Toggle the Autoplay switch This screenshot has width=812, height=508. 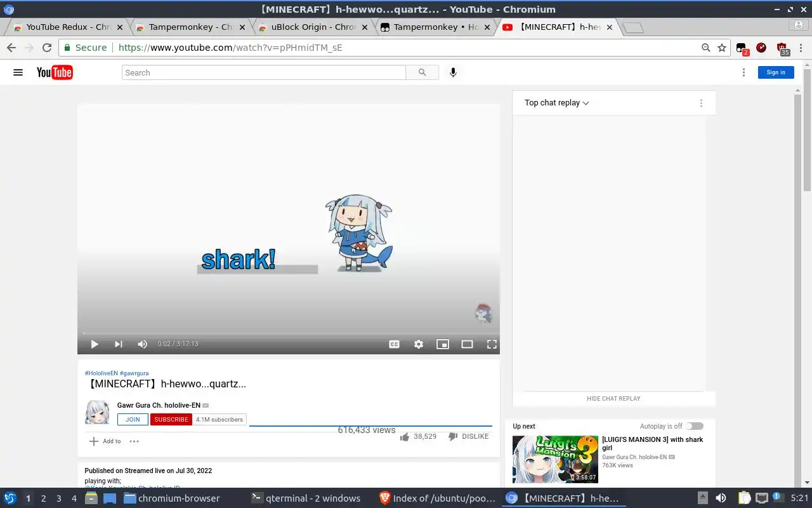(695, 426)
